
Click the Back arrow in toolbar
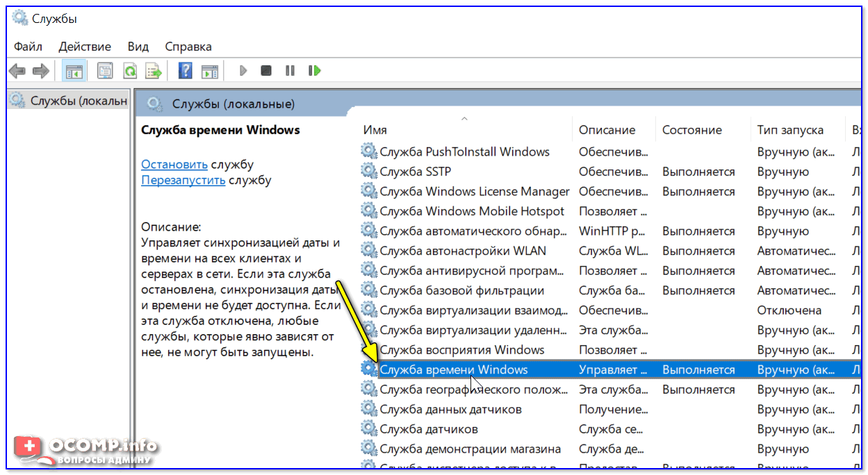click(x=17, y=71)
